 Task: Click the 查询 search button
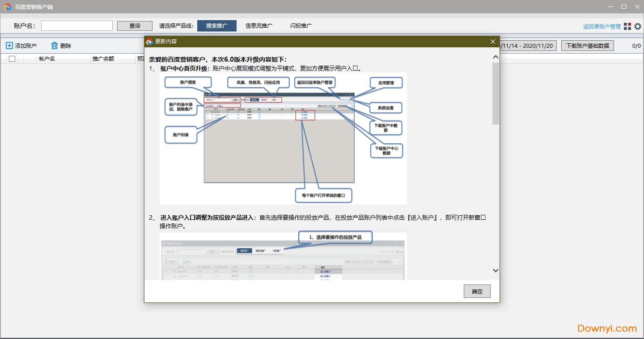pyautogui.click(x=135, y=26)
